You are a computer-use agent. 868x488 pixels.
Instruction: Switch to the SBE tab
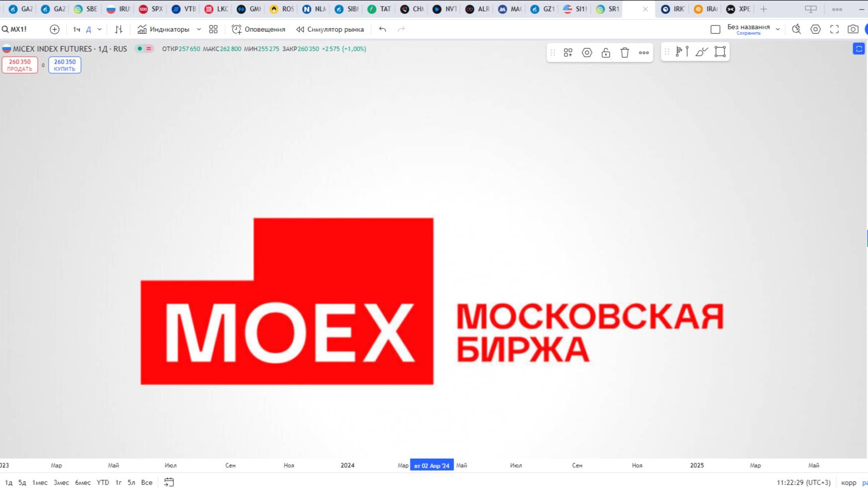85,9
